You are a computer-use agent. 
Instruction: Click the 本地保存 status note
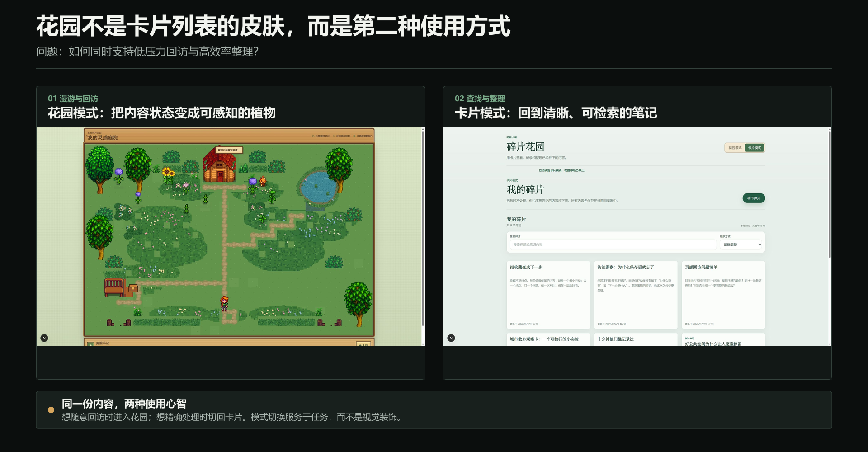click(753, 226)
